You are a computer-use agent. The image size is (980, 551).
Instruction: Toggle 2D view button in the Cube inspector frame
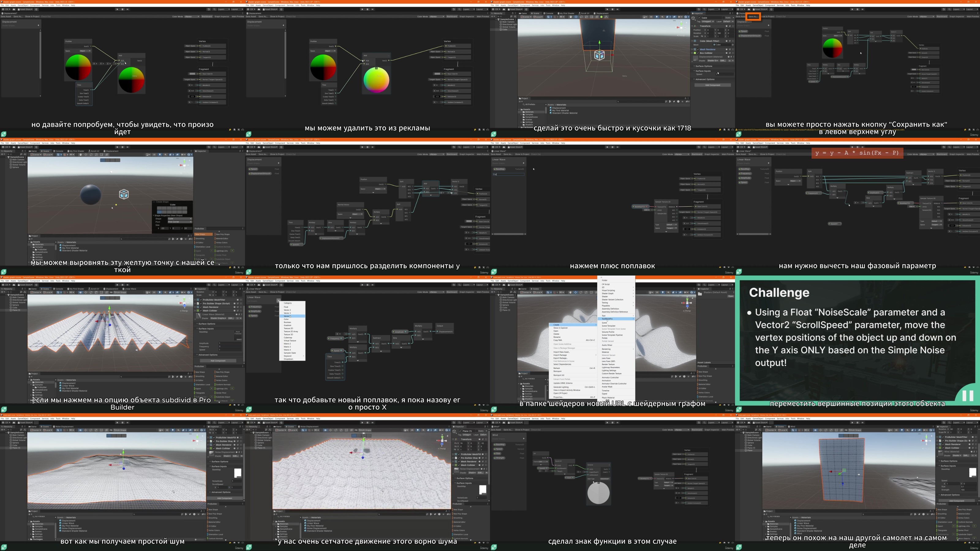coord(651,17)
